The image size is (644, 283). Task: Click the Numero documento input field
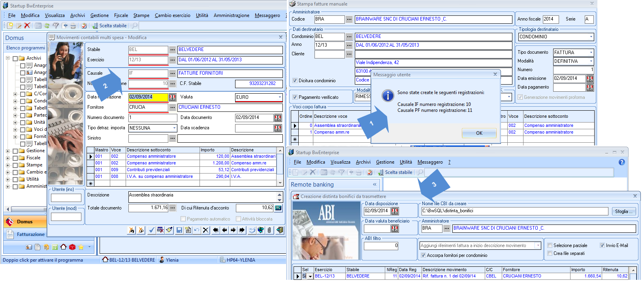pyautogui.click(x=153, y=118)
